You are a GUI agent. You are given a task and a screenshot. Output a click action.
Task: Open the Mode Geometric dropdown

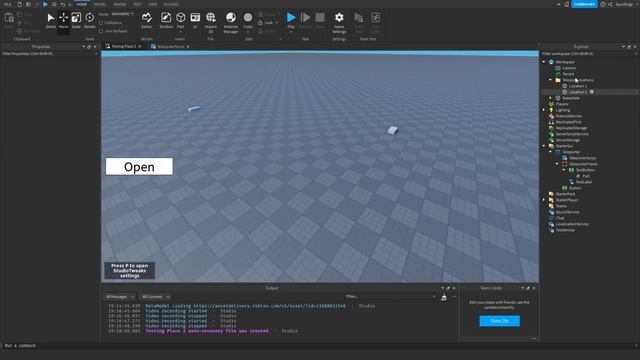click(122, 14)
